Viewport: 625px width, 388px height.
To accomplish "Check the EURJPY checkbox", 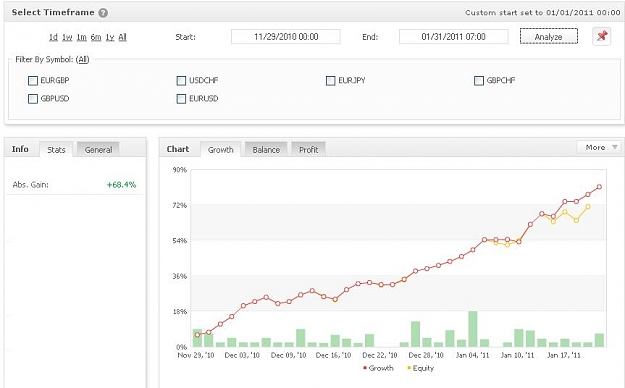I will (x=330, y=81).
